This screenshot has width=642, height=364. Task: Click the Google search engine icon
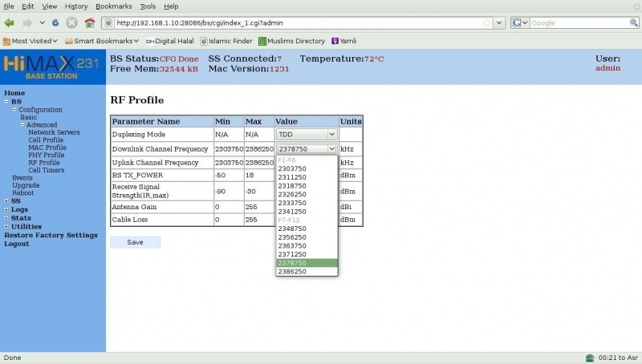click(518, 22)
